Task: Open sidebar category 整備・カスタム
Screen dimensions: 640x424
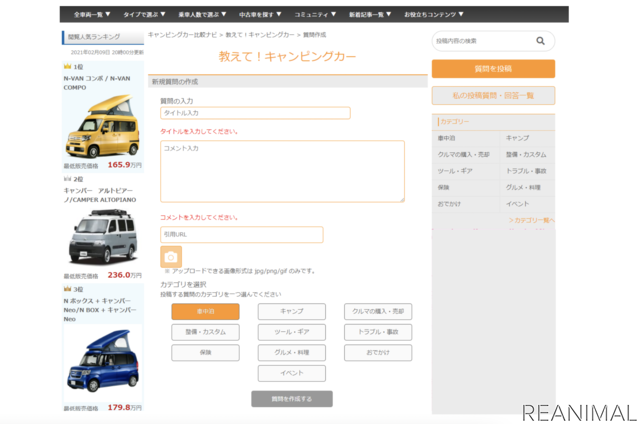Action: 526,155
